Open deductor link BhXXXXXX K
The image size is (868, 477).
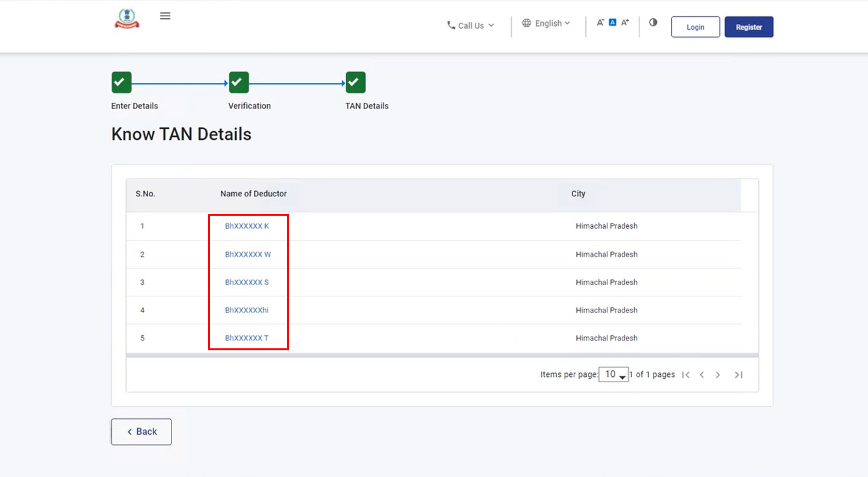pyautogui.click(x=247, y=226)
